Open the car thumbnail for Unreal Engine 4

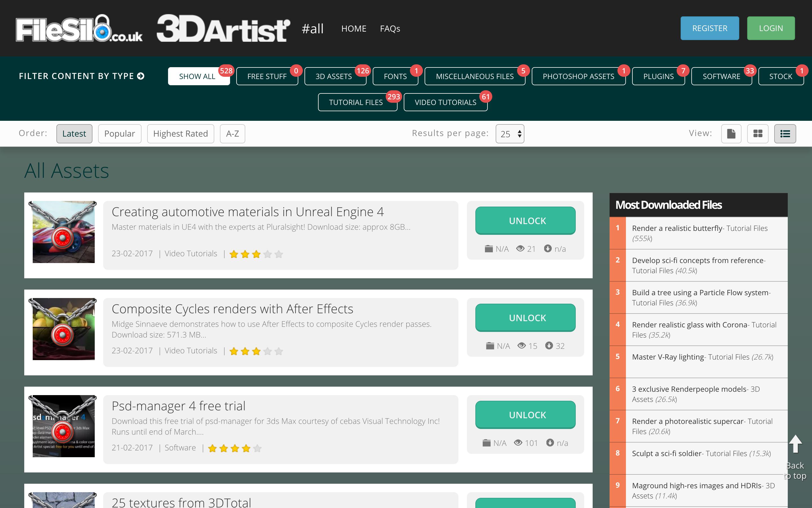pyautogui.click(x=63, y=232)
